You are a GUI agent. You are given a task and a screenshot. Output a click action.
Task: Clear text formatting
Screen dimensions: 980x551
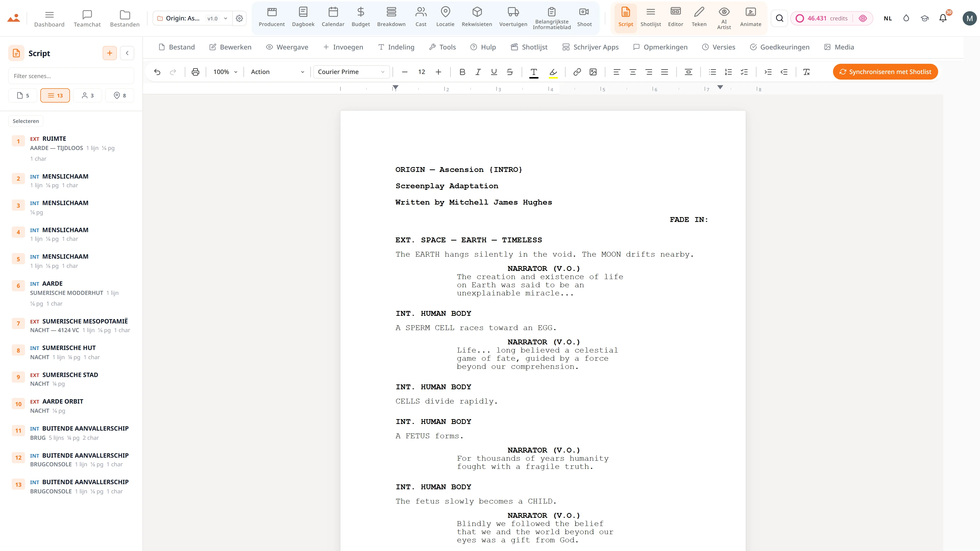[x=806, y=72]
